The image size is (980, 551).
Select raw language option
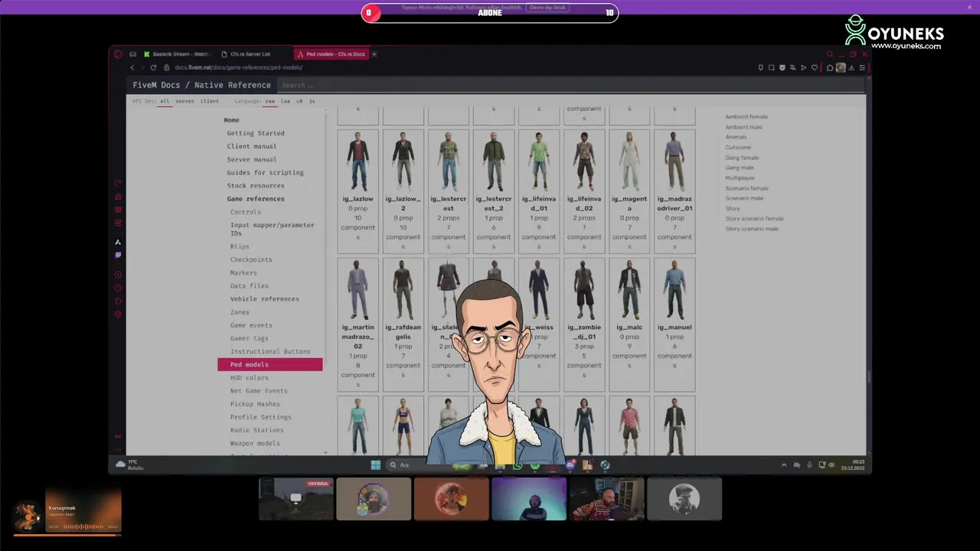tap(269, 101)
